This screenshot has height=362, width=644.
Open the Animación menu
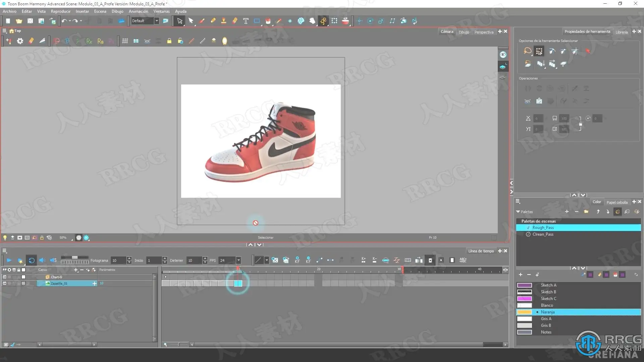138,11
